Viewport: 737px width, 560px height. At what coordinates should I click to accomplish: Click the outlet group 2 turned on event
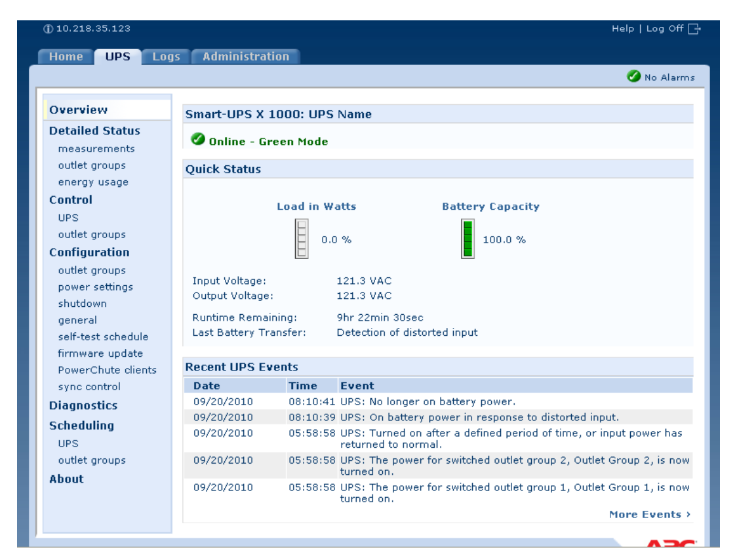coord(515,466)
